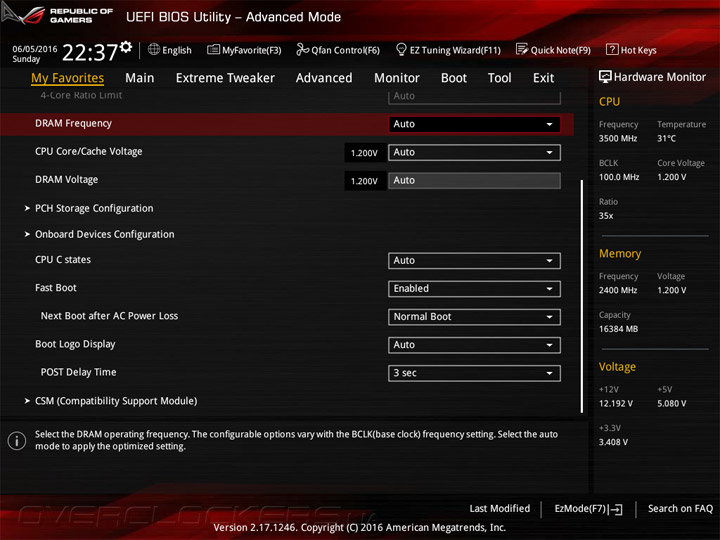Image resolution: width=720 pixels, height=540 pixels.
Task: Click the Last Modified button
Action: pos(499,509)
